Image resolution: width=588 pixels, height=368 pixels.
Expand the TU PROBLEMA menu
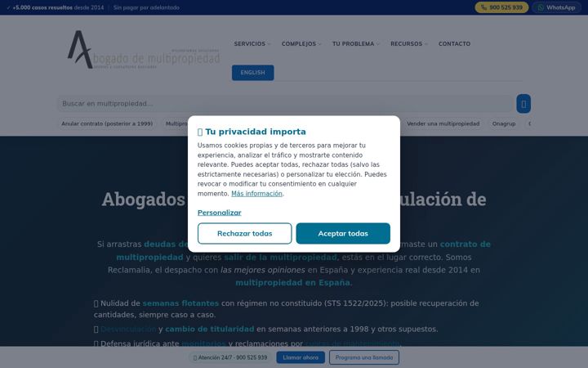click(x=355, y=44)
